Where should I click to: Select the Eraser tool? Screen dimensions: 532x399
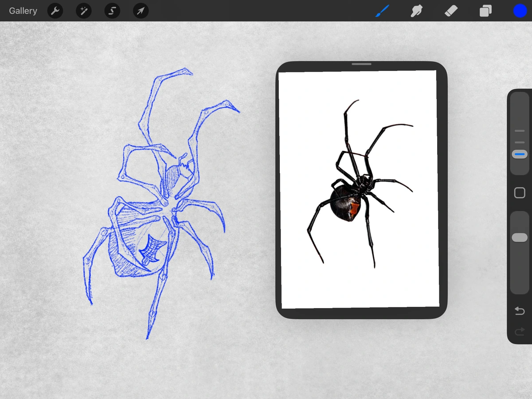coord(451,11)
